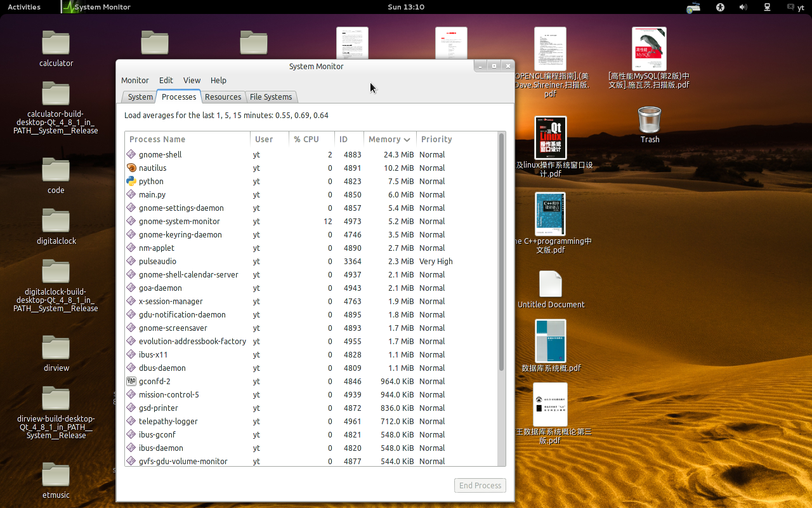Viewport: 812px width, 508px height.
Task: Open the C++ programming PDF thumbnail
Action: point(550,214)
